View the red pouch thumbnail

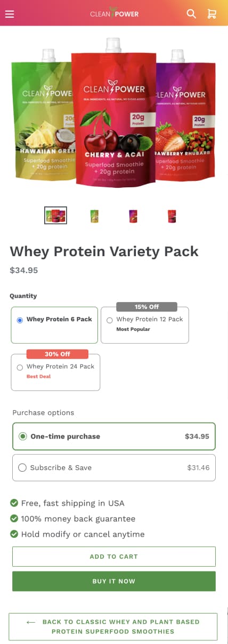(172, 216)
